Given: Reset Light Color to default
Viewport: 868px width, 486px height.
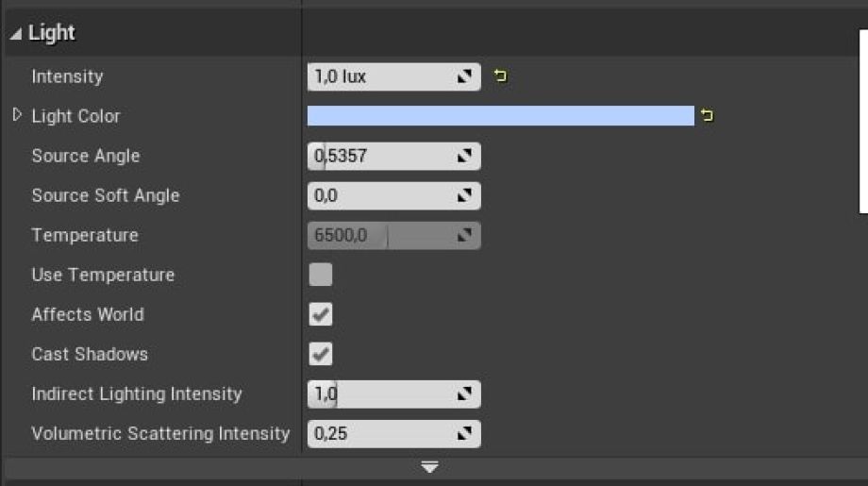Looking at the screenshot, I should click(707, 116).
